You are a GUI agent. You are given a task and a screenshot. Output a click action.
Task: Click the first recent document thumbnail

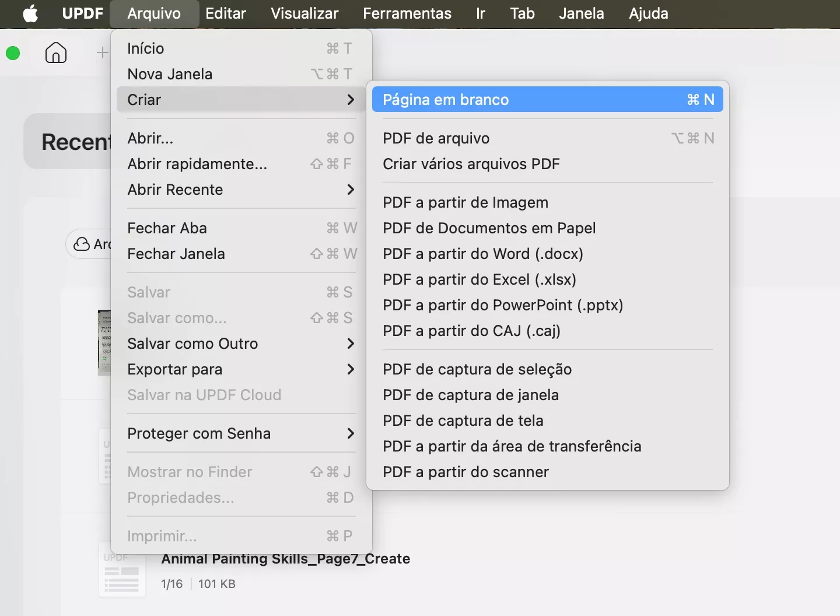pyautogui.click(x=104, y=342)
